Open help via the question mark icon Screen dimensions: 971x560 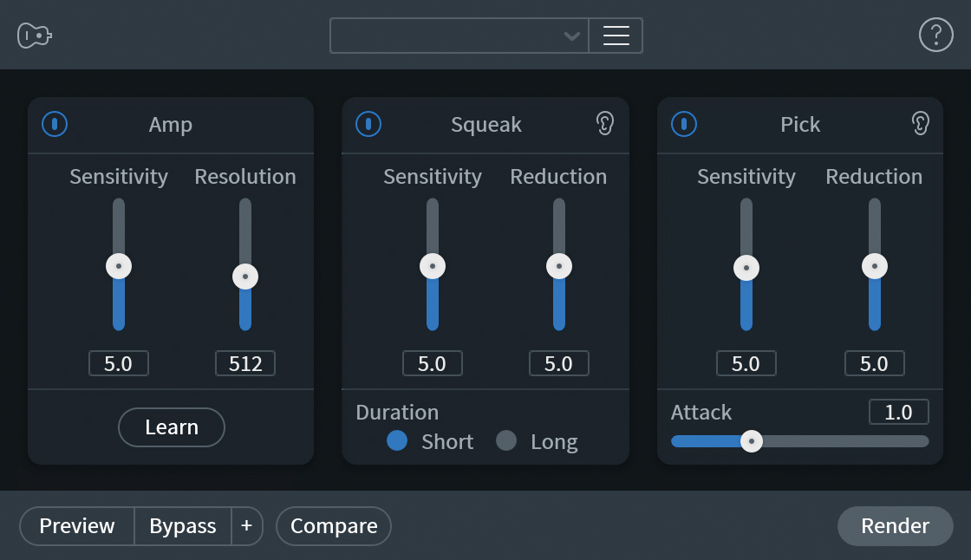click(935, 35)
